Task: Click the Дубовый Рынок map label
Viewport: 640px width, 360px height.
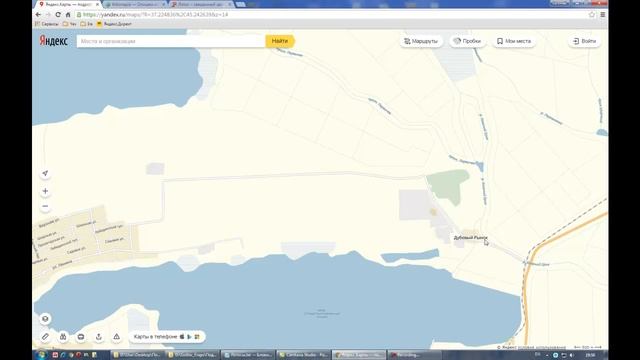Action: [x=470, y=238]
